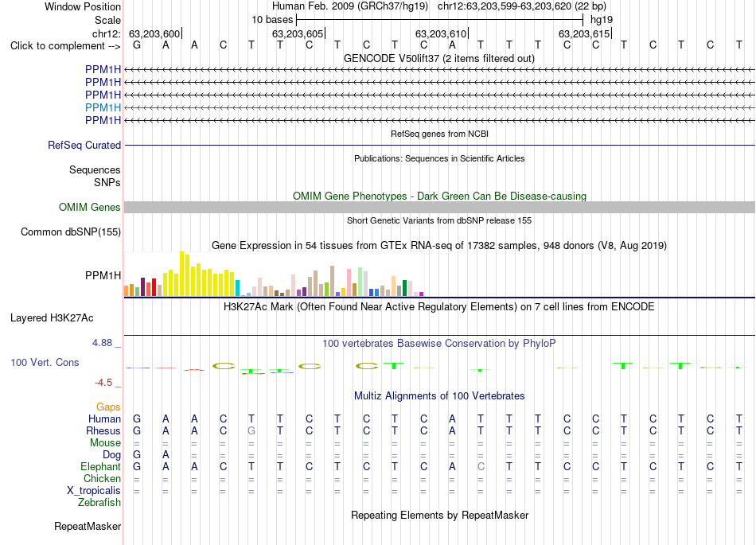This screenshot has height=545, width=756.
Task: Click the 'Click to complement -->' label
Action: coord(65,46)
